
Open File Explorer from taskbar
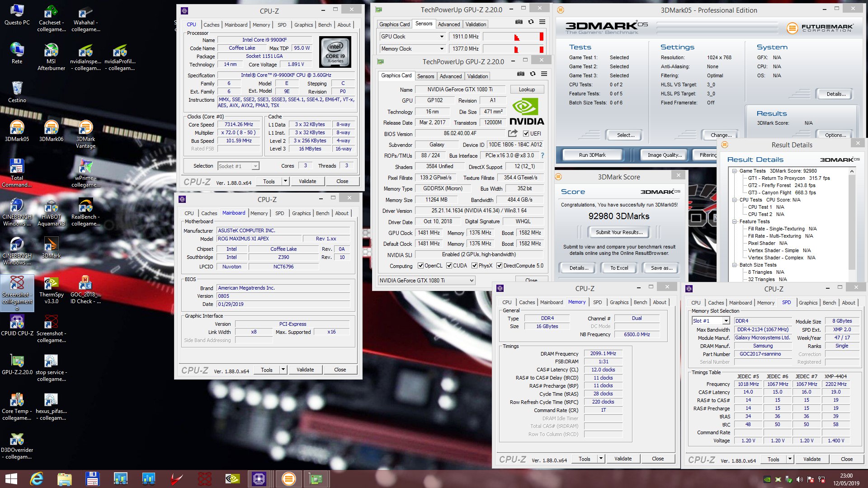pos(65,479)
